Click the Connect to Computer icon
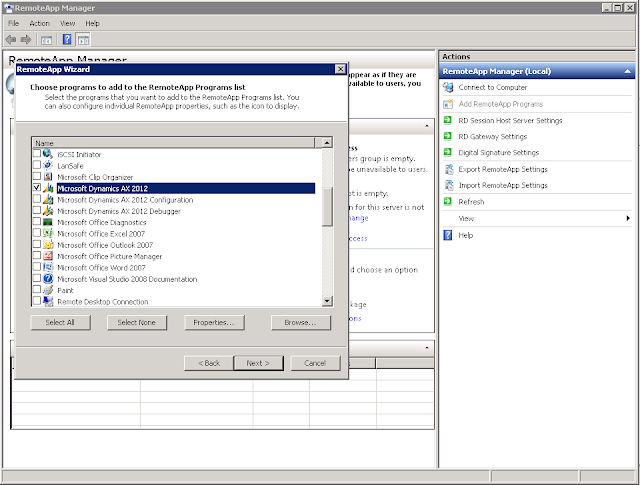 448,87
